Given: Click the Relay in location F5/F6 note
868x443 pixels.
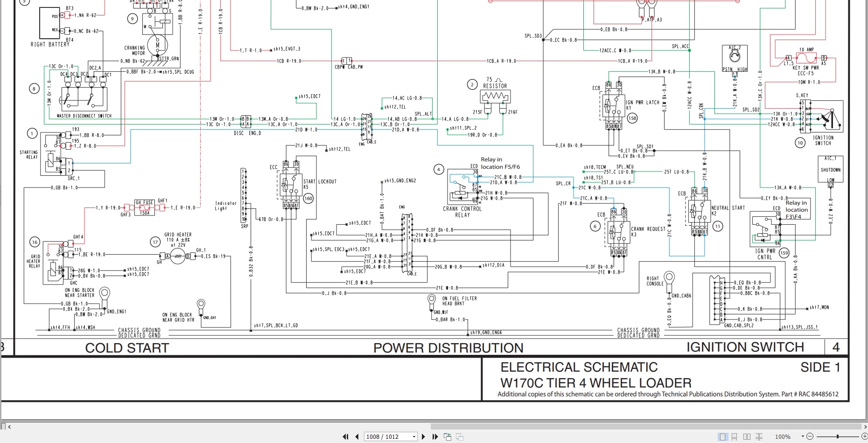Looking at the screenshot, I should 500,163.
